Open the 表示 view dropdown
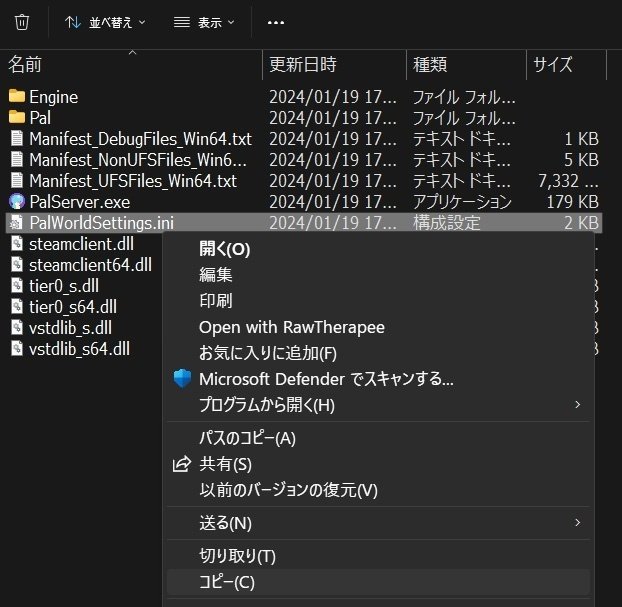 pos(204,23)
